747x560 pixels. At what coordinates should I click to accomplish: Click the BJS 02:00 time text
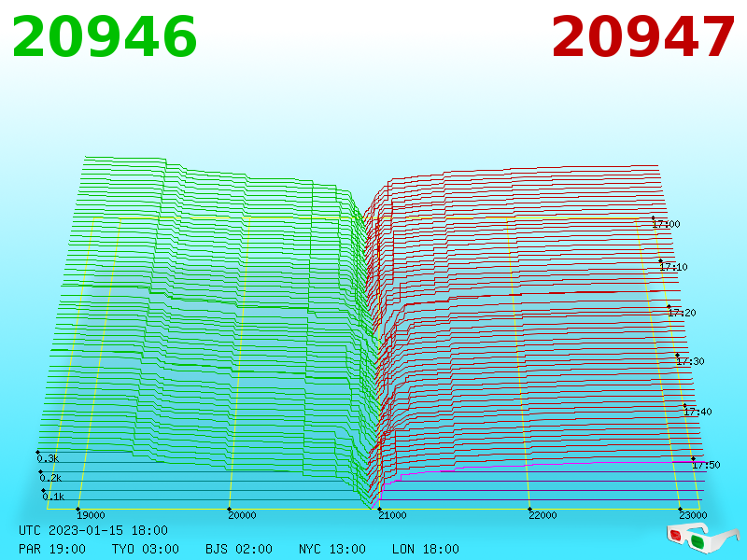coord(239,549)
